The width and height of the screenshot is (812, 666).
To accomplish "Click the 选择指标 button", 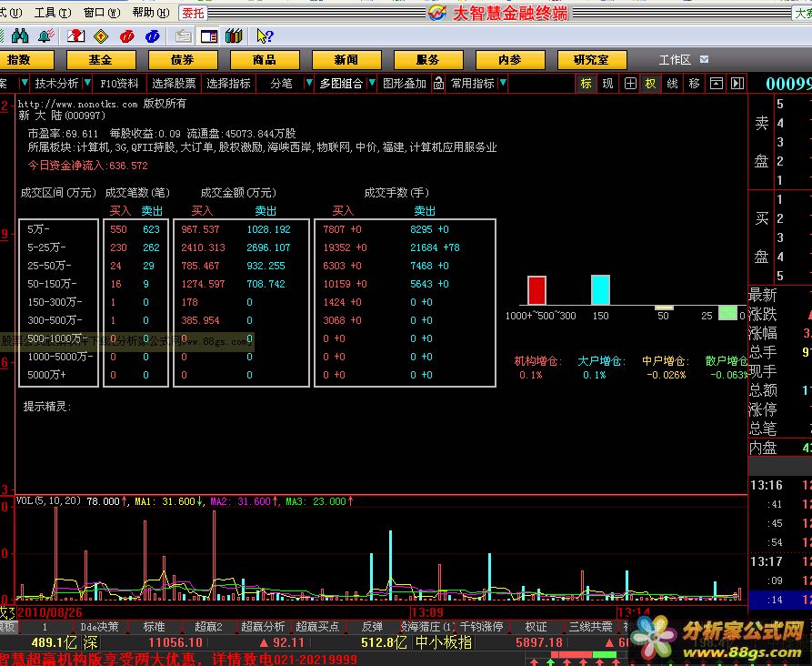I will pos(228,84).
